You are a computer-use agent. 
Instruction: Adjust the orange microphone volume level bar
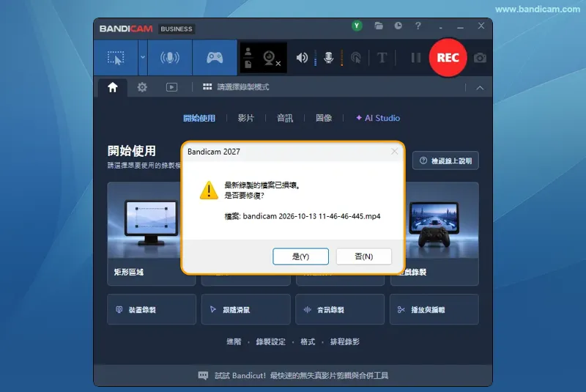point(342,58)
